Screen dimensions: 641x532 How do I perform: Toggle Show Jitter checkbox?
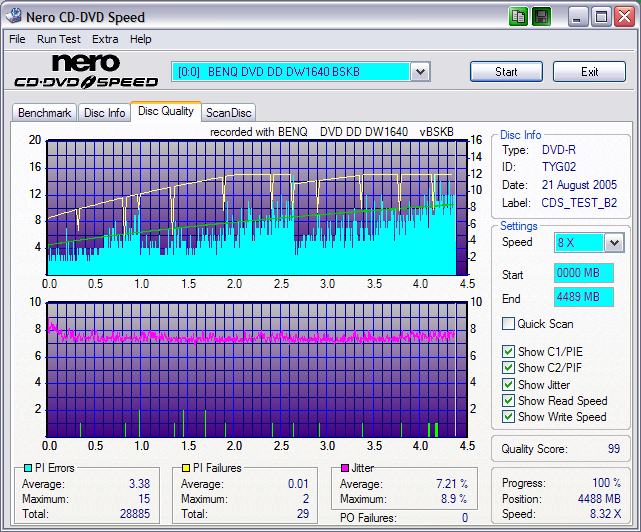tap(509, 384)
